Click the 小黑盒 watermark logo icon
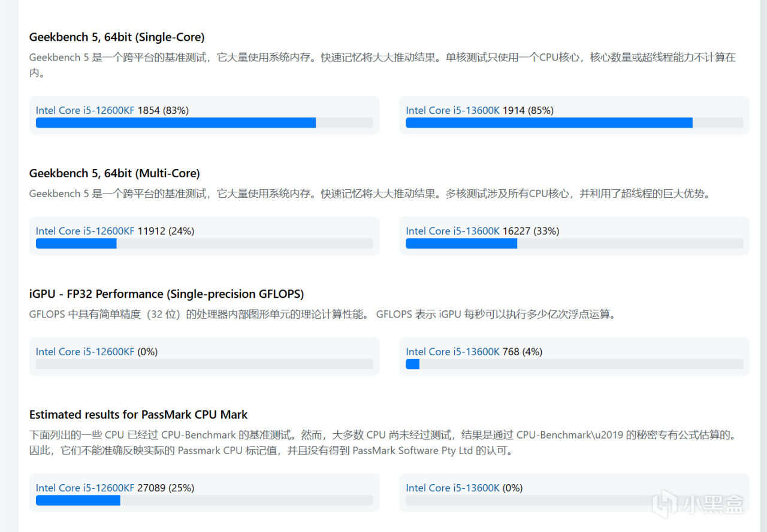This screenshot has width=767, height=532. click(x=666, y=504)
